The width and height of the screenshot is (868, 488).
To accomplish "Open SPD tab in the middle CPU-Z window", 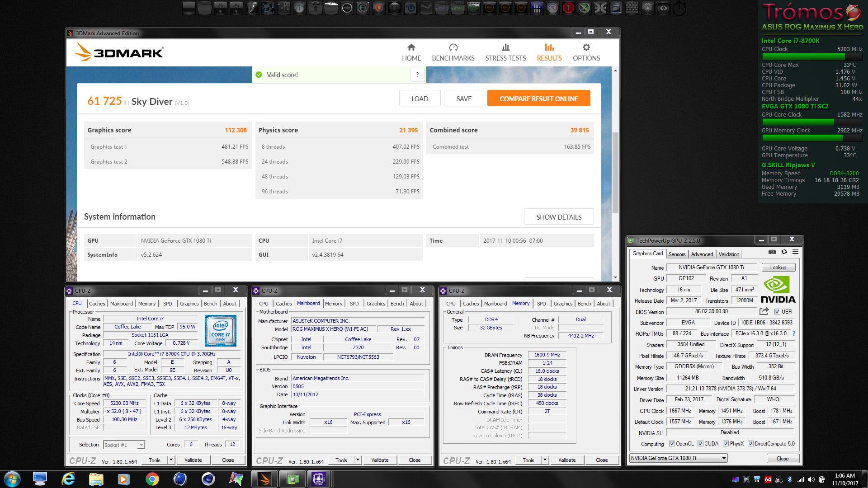I will pyautogui.click(x=354, y=304).
